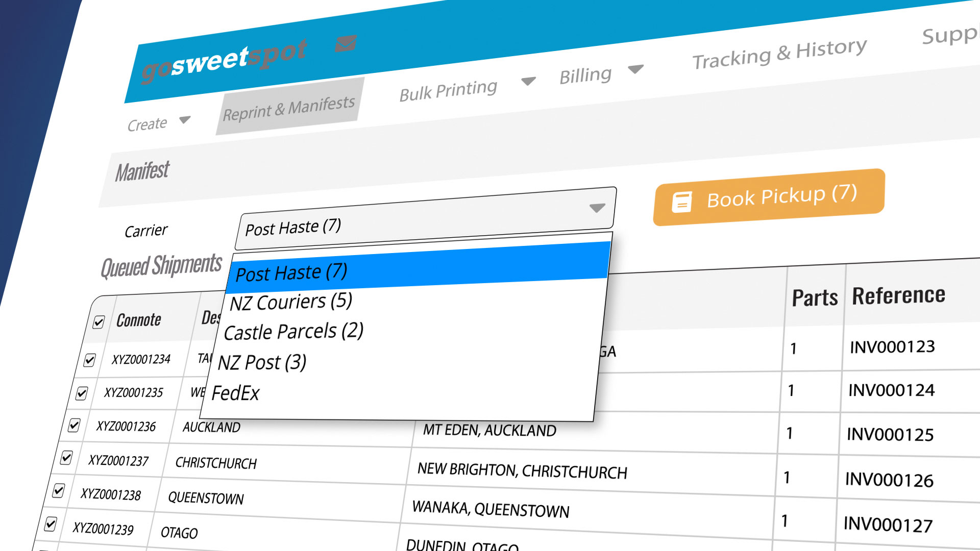980x551 pixels.
Task: Uncheck the XYZ0001236 shipment checkbox
Action: [x=74, y=425]
